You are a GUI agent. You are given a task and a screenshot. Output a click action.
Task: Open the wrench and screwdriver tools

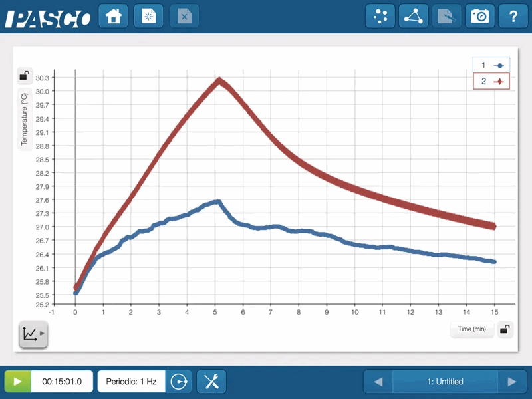(211, 382)
